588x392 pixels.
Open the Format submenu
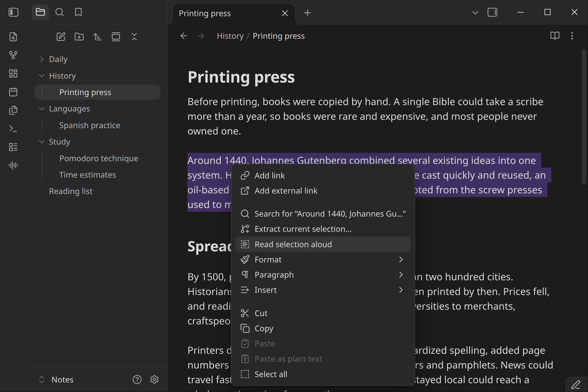(x=323, y=260)
